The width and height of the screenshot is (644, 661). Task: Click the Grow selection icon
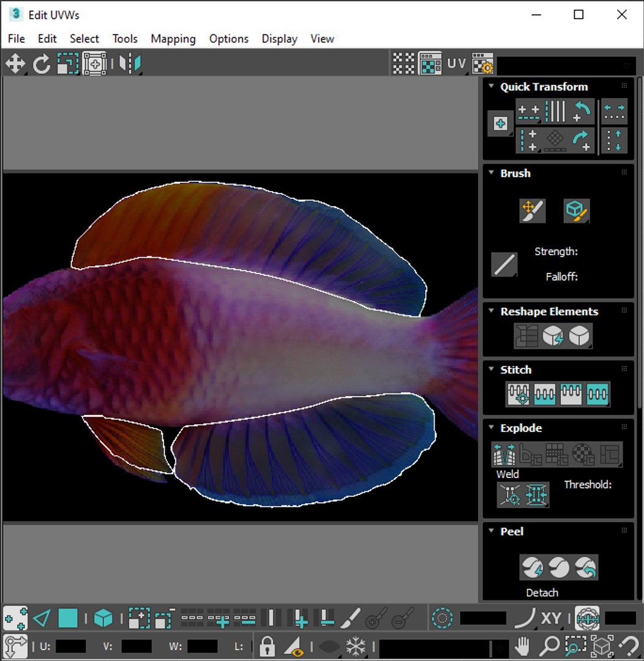coord(139,618)
